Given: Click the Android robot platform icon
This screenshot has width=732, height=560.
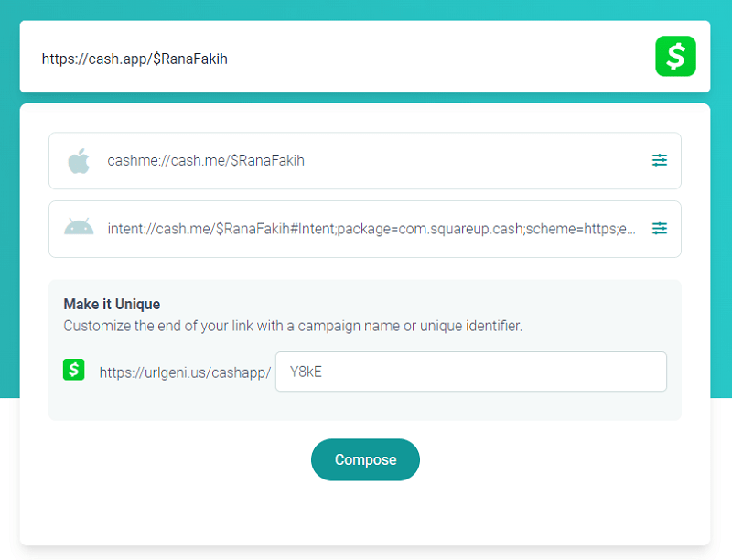Looking at the screenshot, I should [79, 227].
